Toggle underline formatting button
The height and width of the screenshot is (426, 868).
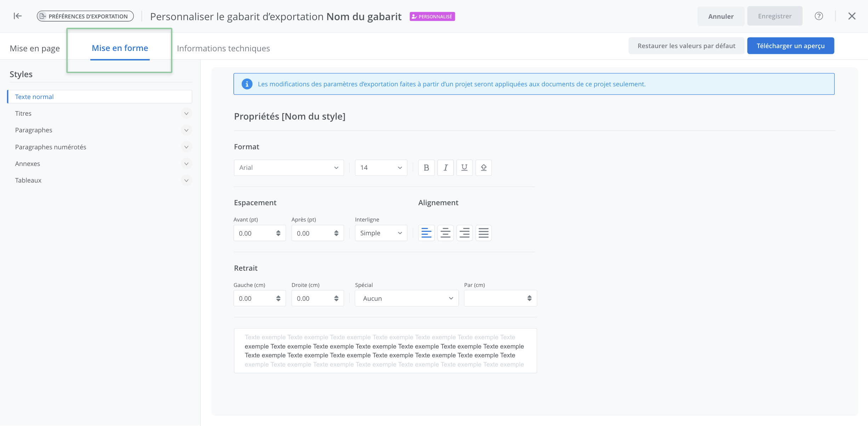coord(464,168)
